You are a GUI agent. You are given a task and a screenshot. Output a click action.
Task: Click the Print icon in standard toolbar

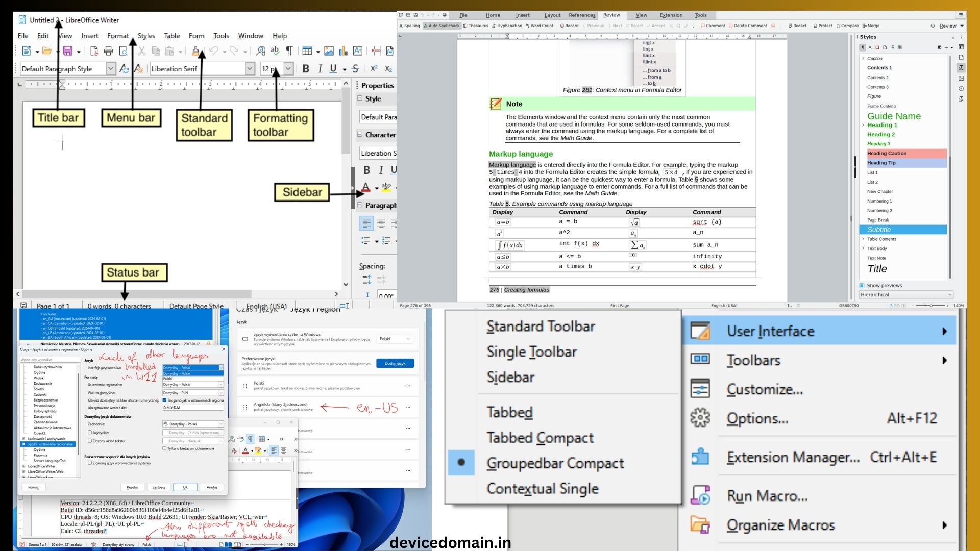(108, 51)
